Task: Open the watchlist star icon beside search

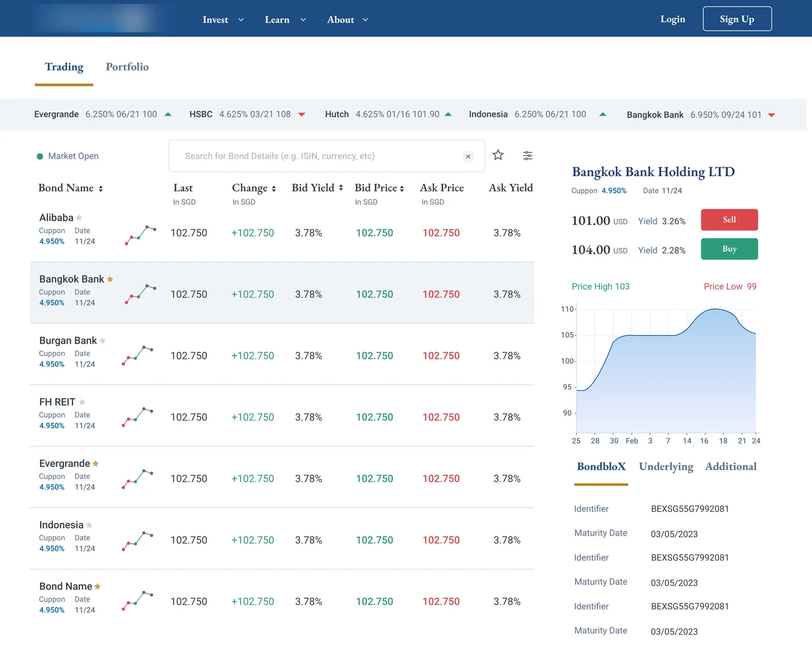Action: point(498,155)
